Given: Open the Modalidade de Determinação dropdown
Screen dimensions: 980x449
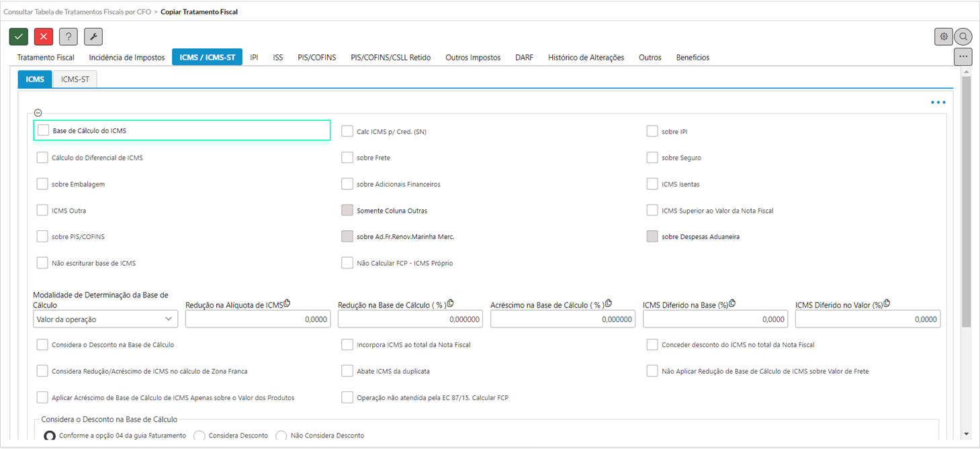Looking at the screenshot, I should click(x=105, y=319).
